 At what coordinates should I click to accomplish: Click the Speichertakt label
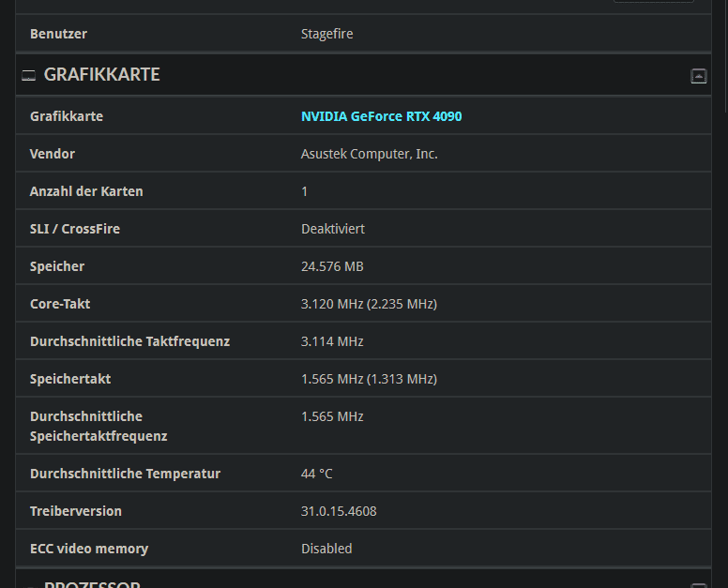[70, 379]
